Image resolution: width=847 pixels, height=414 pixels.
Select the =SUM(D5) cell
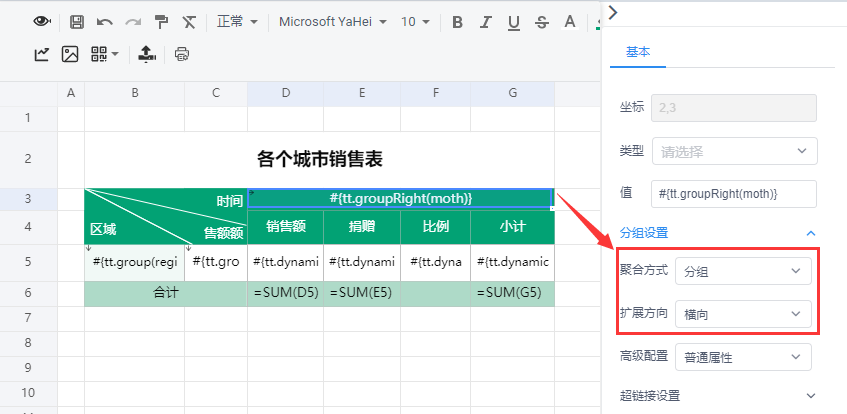pos(286,293)
